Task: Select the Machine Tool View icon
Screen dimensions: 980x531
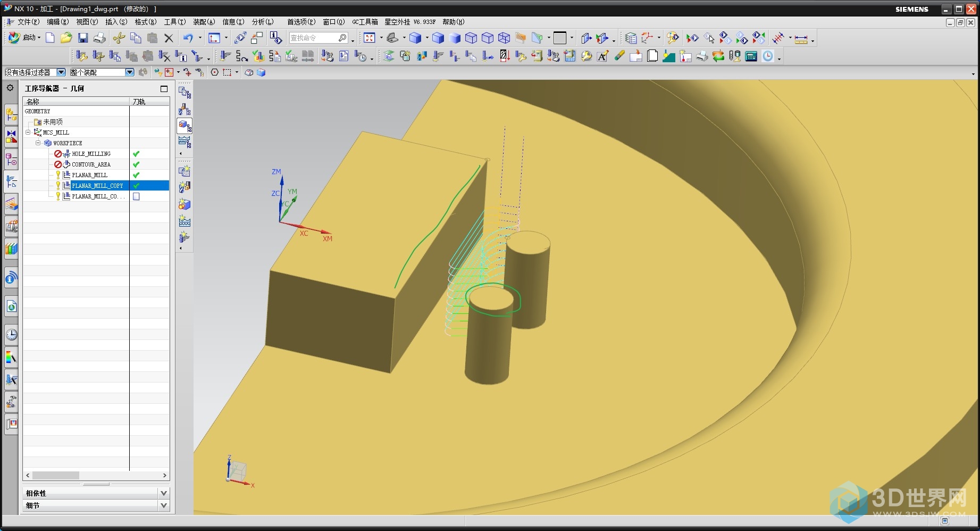Action: point(185,109)
